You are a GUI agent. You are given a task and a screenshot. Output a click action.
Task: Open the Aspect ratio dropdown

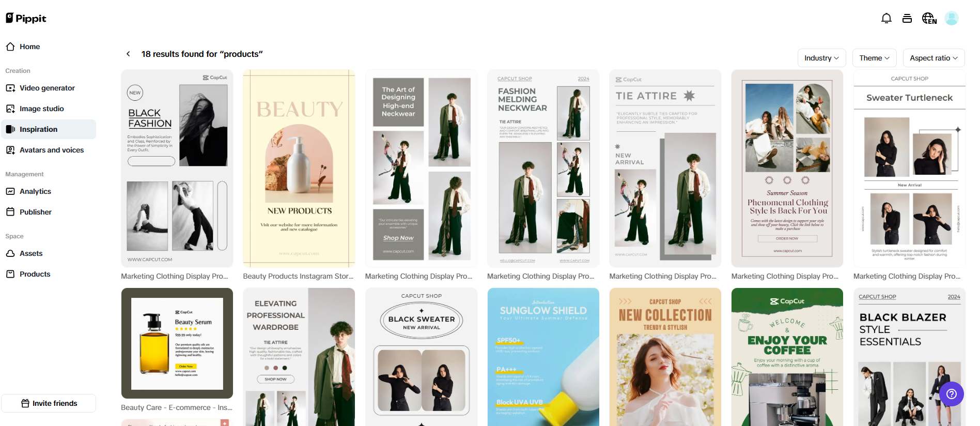(x=933, y=58)
